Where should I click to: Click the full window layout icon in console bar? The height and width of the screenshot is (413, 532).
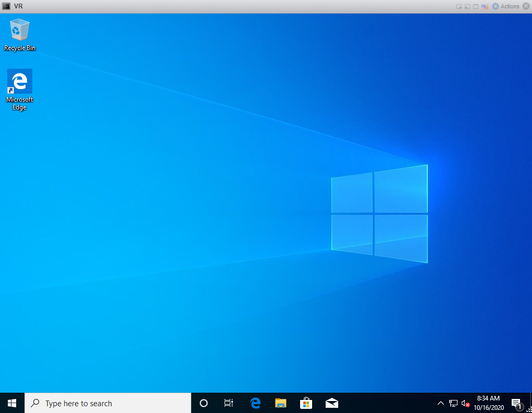pyautogui.click(x=476, y=6)
